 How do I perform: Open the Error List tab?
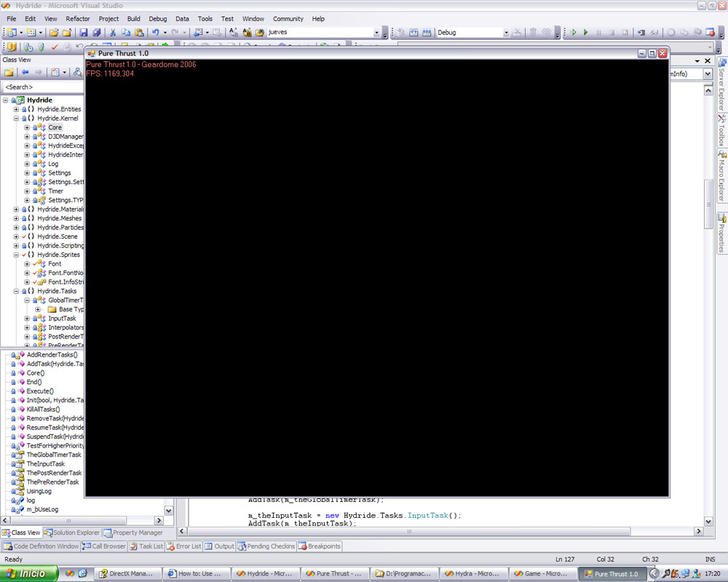click(x=184, y=546)
